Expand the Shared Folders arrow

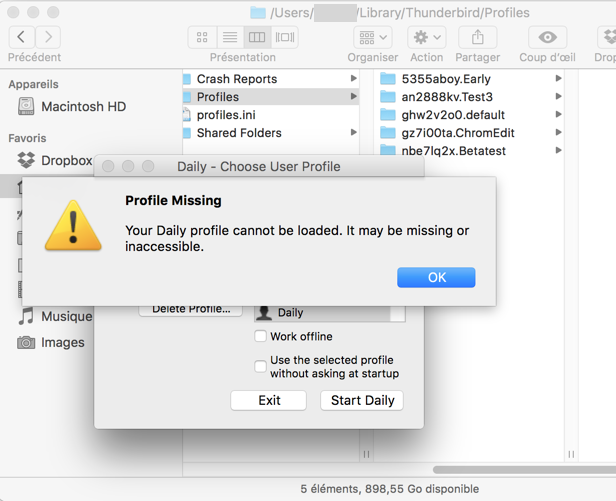354,132
